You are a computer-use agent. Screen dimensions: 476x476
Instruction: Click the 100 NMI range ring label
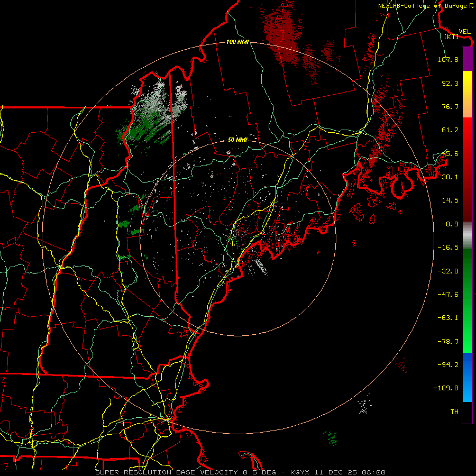pyautogui.click(x=237, y=42)
